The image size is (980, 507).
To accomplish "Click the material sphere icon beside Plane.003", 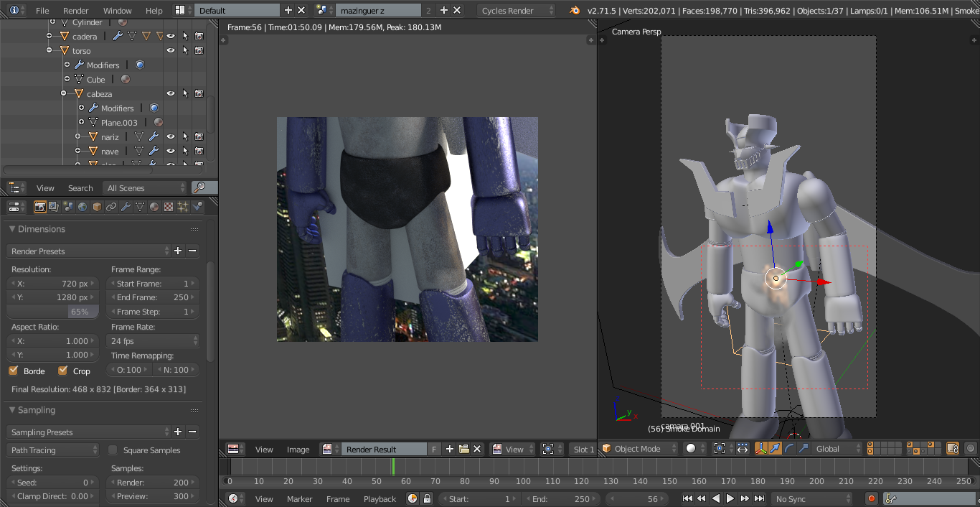I will (159, 122).
